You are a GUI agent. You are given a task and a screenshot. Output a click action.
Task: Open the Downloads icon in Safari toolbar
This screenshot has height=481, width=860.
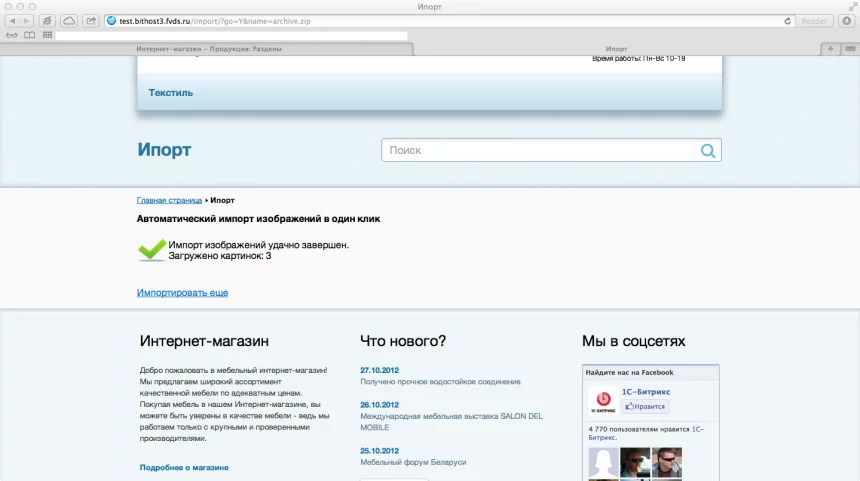845,21
